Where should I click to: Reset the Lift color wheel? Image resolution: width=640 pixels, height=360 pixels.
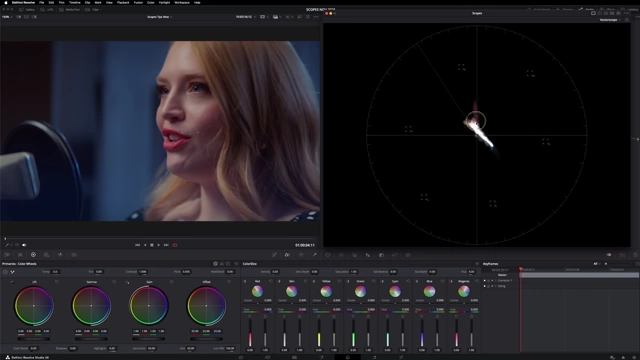tap(57, 282)
